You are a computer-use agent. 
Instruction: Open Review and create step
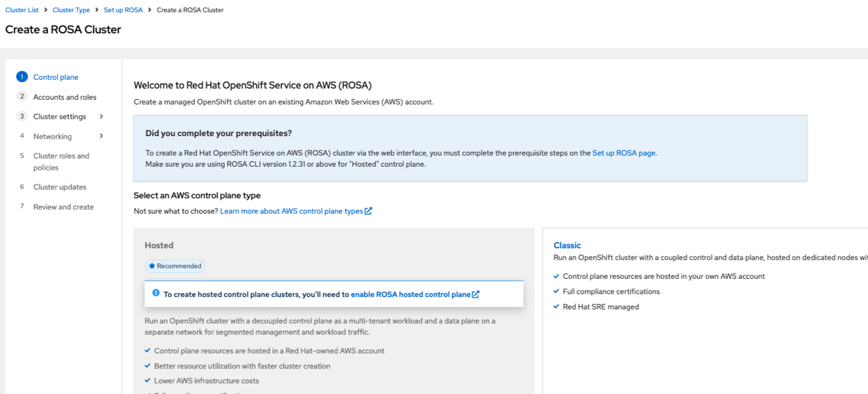click(x=63, y=207)
